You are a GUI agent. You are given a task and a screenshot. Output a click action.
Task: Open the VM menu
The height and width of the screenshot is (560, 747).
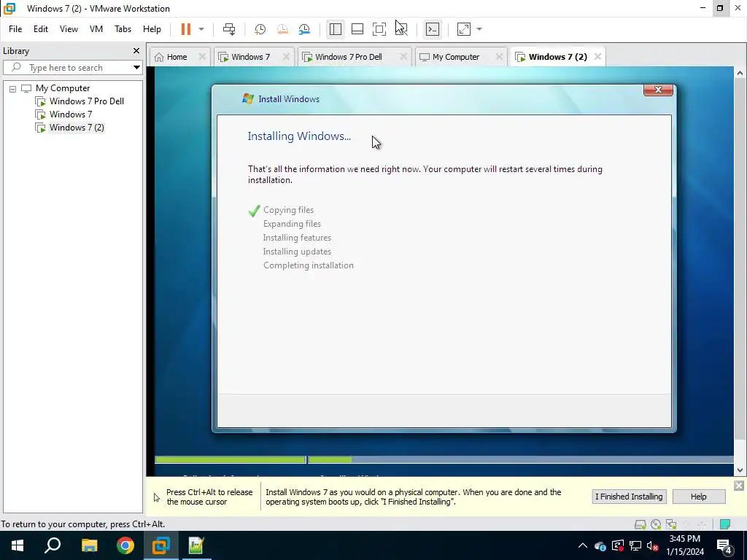click(96, 29)
